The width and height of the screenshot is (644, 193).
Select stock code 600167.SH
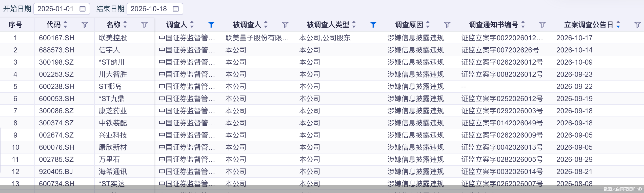tap(57, 38)
